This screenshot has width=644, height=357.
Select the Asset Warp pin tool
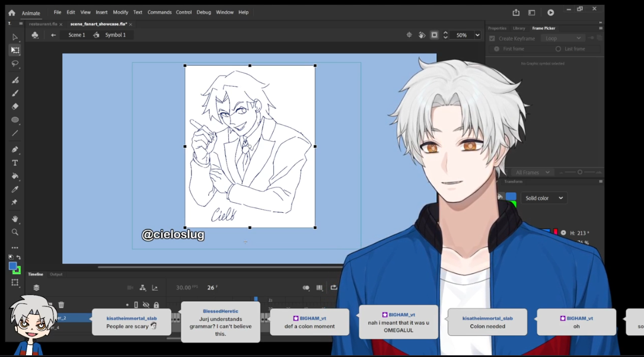[x=15, y=202]
